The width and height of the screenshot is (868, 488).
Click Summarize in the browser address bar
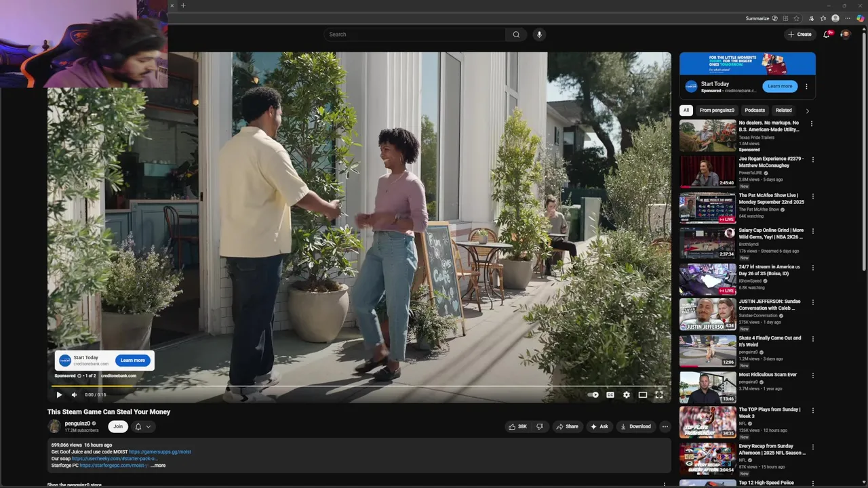click(762, 18)
